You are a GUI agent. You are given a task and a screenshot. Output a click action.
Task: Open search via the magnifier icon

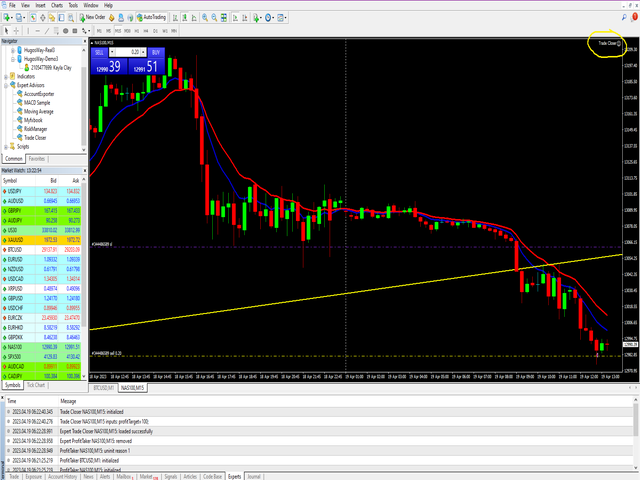coord(624,17)
